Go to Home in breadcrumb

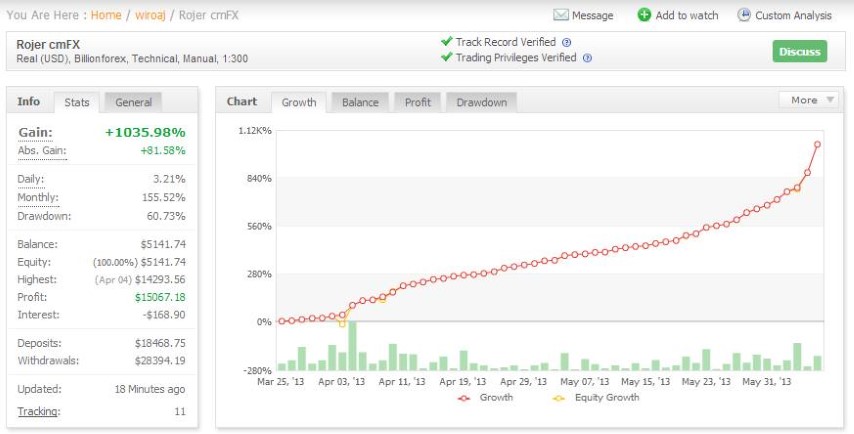click(106, 15)
